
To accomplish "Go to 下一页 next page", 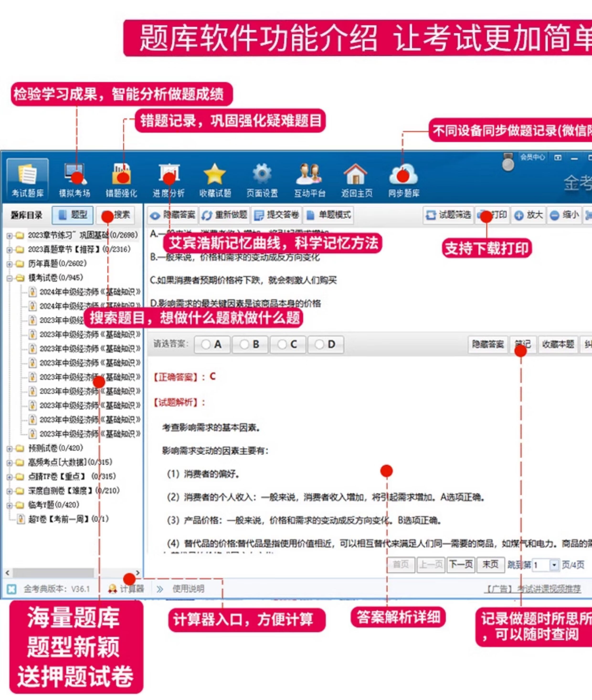I will tap(461, 565).
